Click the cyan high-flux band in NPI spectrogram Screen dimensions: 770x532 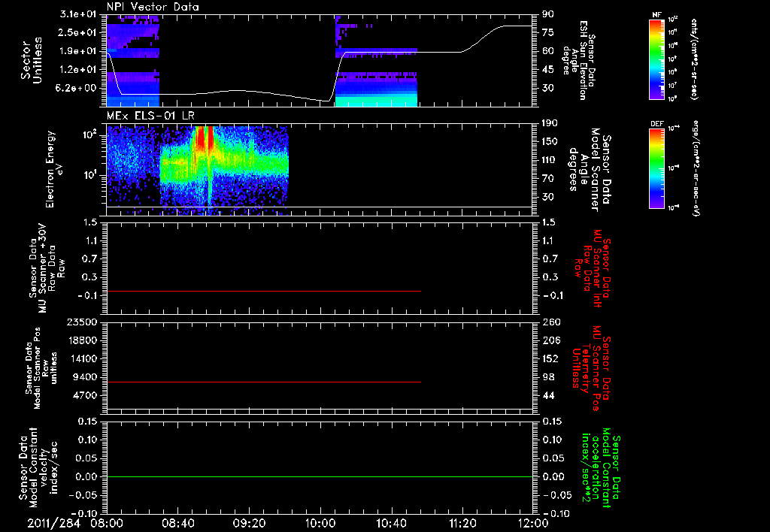[x=376, y=101]
